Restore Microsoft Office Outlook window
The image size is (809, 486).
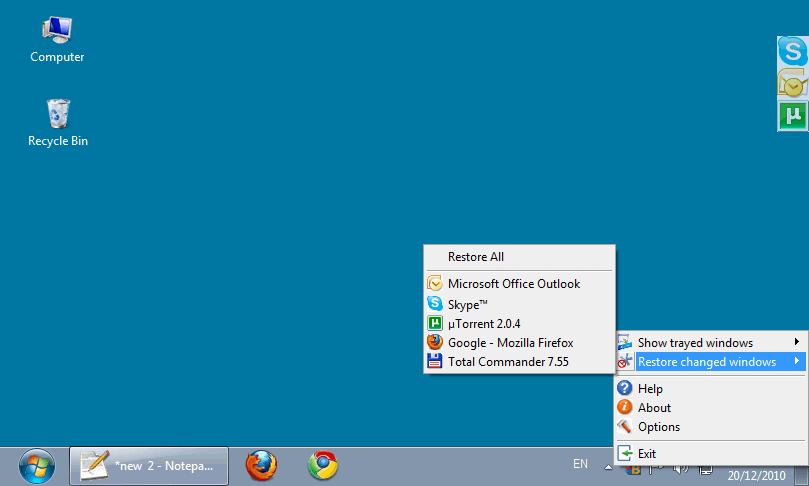[x=513, y=284]
